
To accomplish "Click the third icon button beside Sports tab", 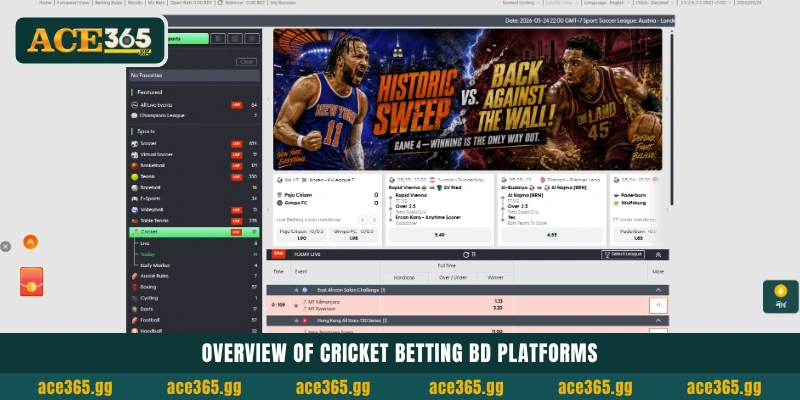I will click(x=252, y=39).
